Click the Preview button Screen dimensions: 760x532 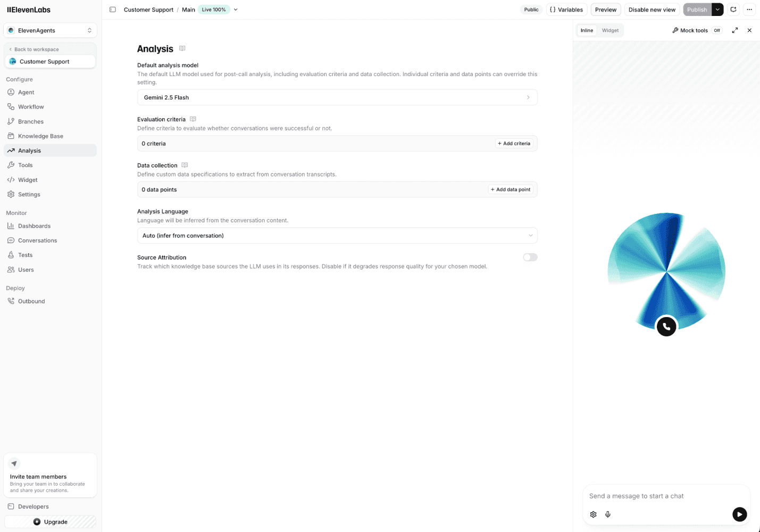pyautogui.click(x=606, y=10)
